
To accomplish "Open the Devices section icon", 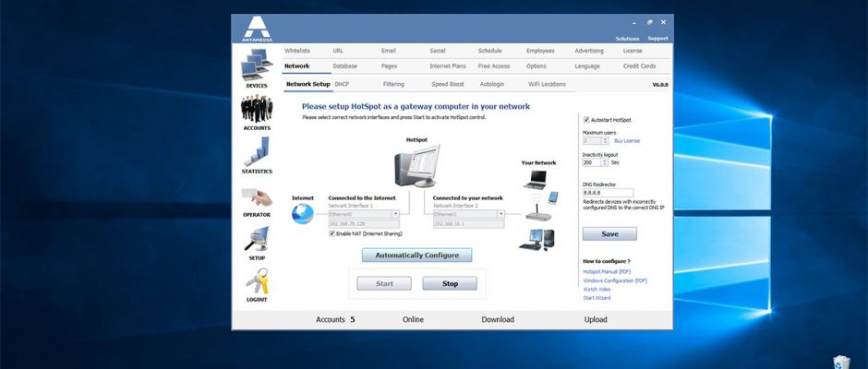I will (x=257, y=65).
